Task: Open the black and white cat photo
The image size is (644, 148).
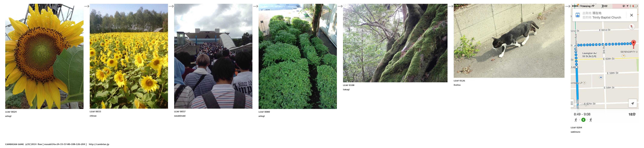Action: 509,41
